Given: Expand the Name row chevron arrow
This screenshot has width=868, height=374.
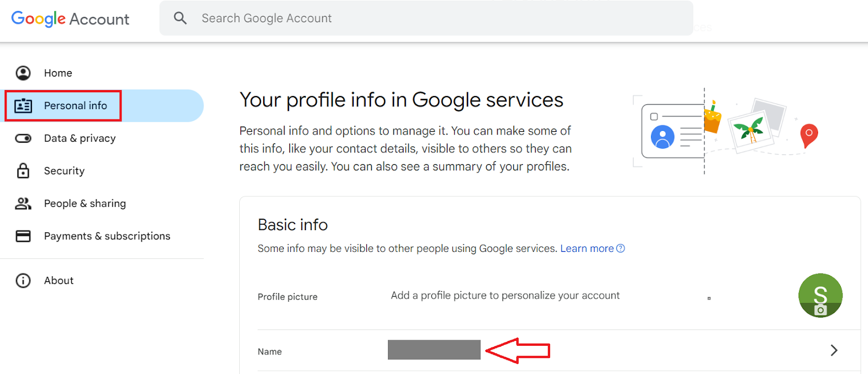Looking at the screenshot, I should point(834,351).
